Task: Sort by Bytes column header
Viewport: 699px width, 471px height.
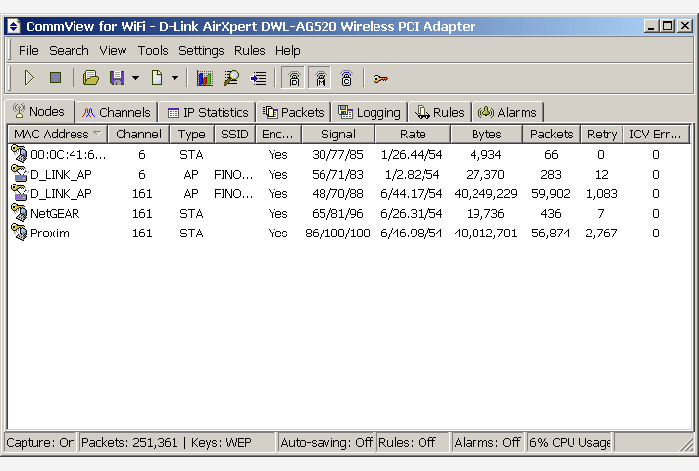Action: pyautogui.click(x=486, y=134)
